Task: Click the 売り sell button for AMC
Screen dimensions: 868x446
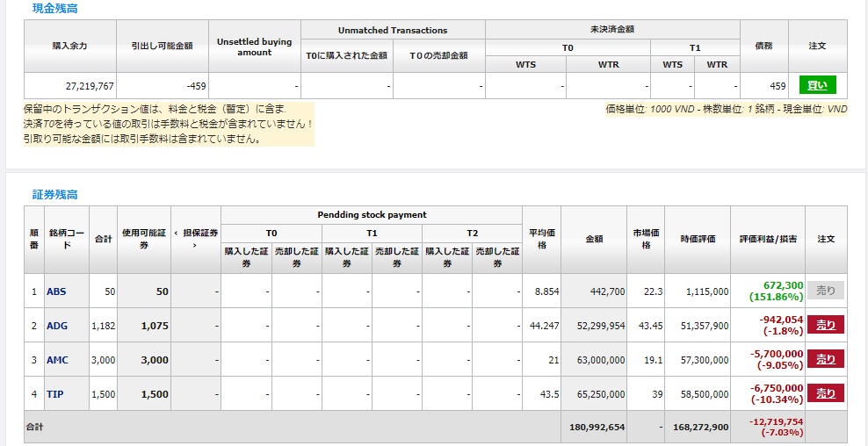Action: point(826,359)
